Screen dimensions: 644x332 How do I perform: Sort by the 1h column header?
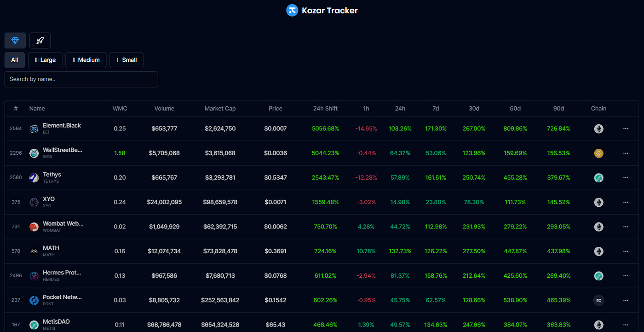coord(366,109)
